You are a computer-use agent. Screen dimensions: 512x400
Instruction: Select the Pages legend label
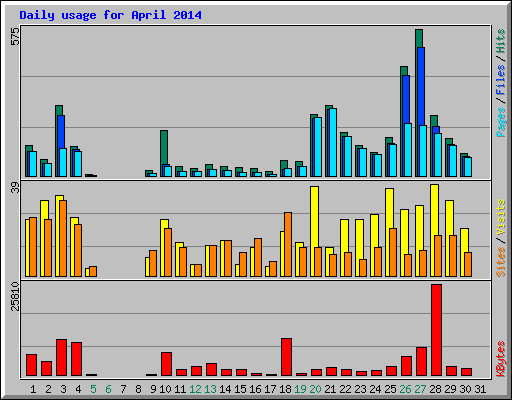pos(500,122)
